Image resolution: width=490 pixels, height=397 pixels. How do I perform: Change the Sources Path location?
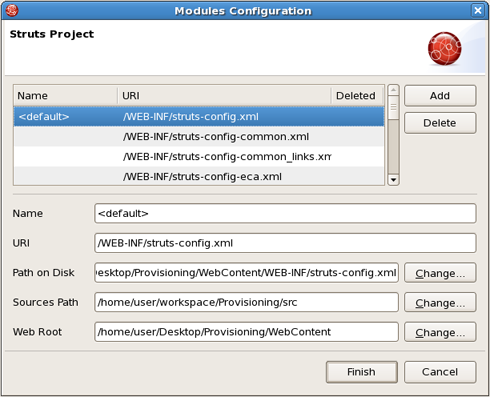(x=440, y=302)
